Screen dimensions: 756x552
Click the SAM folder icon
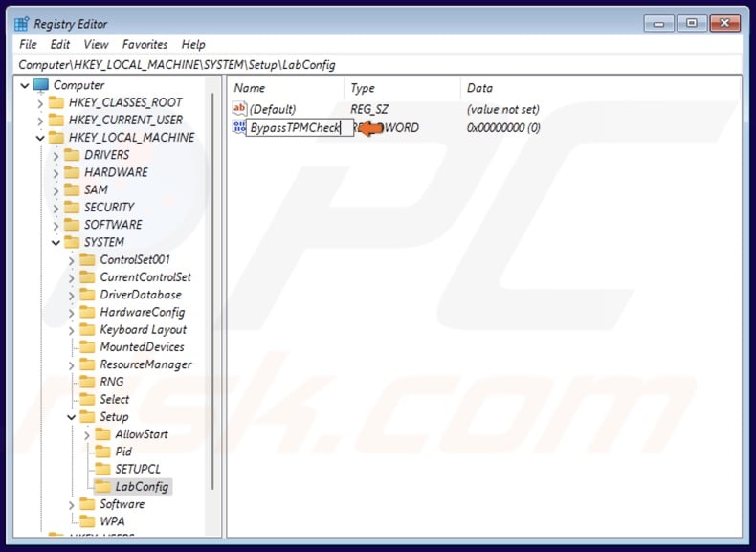[x=72, y=189]
